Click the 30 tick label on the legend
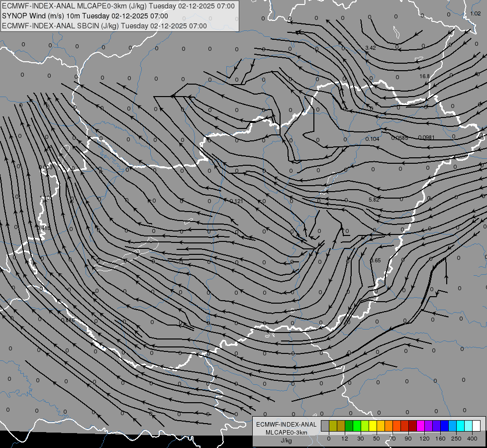This screenshot has width=487, height=448. click(x=361, y=439)
